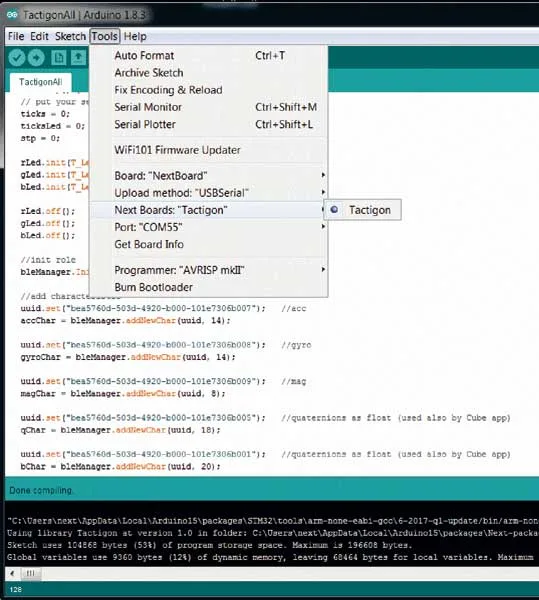Click the Verify checkmark toolbar icon

tap(17, 58)
